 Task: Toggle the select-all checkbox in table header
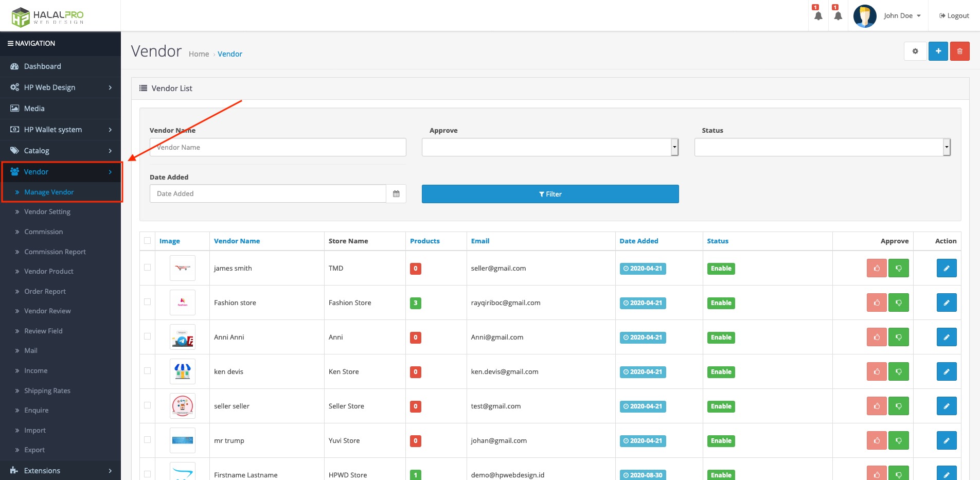click(148, 241)
